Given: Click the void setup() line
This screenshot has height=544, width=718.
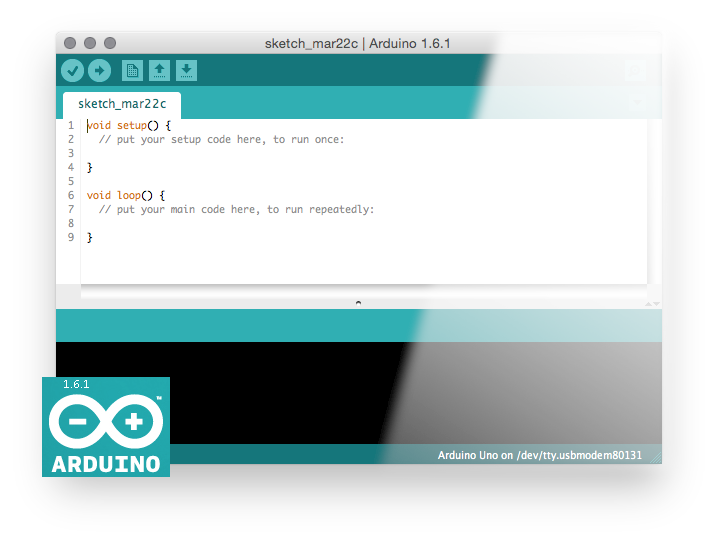Looking at the screenshot, I should 129,125.
